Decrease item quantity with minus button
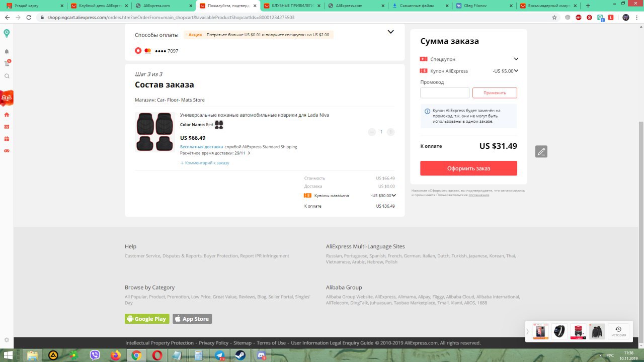The width and height of the screenshot is (644, 362). pos(372,132)
